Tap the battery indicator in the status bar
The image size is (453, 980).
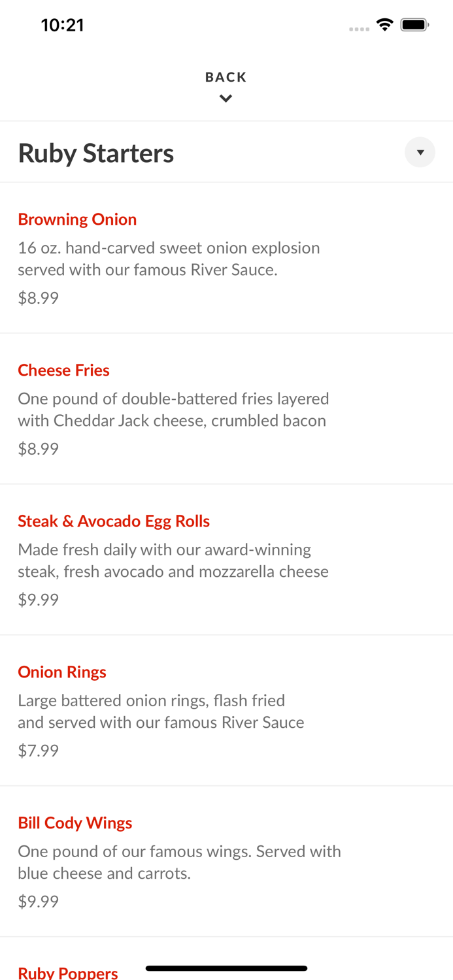click(x=414, y=24)
